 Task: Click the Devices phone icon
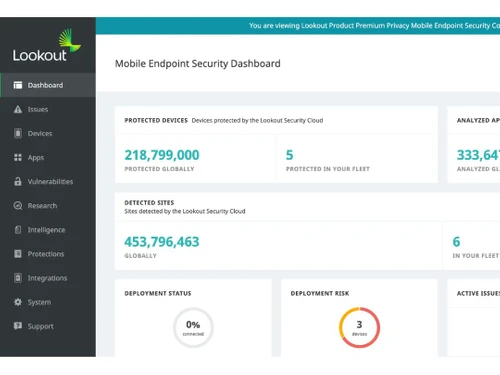18,133
